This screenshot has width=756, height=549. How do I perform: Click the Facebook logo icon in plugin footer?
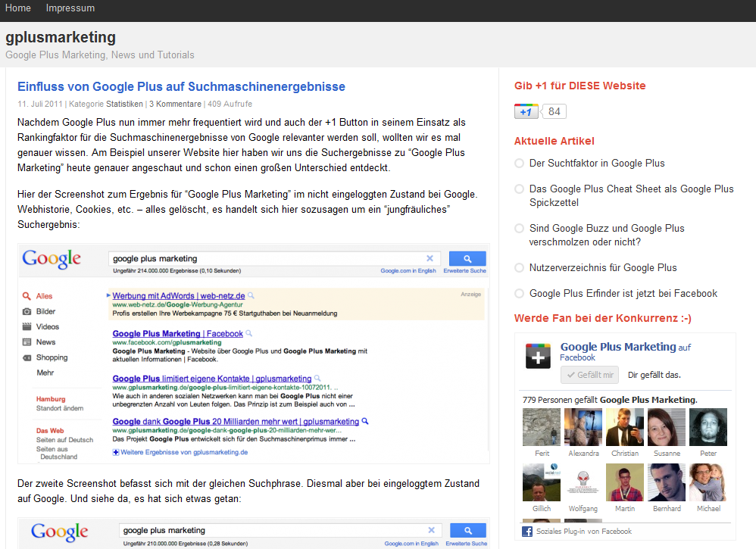(527, 532)
